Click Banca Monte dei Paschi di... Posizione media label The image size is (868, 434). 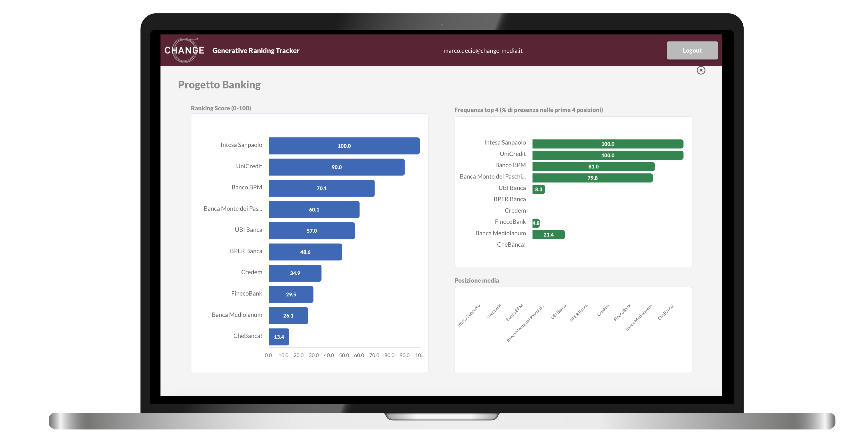(x=526, y=324)
